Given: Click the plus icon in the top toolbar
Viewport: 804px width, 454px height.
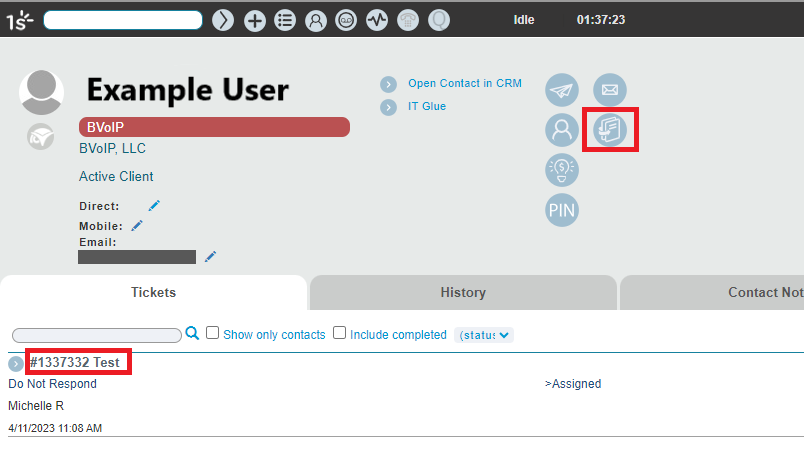Looking at the screenshot, I should [x=255, y=20].
